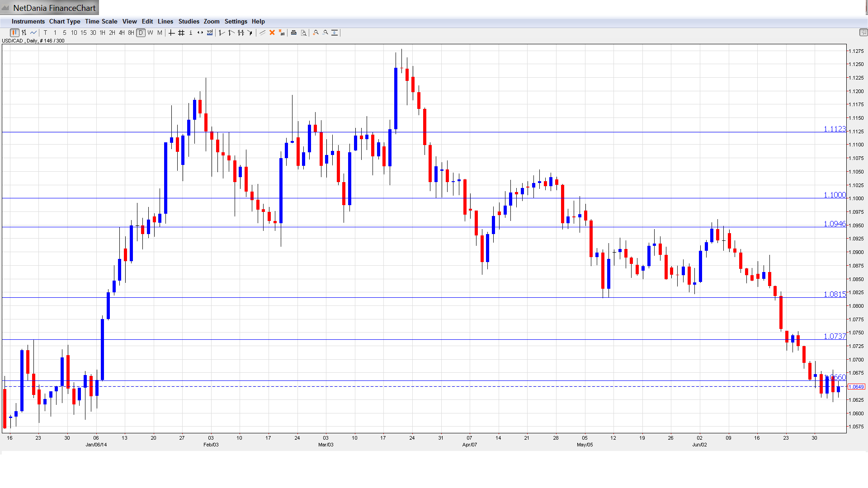Toggle the volume display icon
The height and width of the screenshot is (488, 868).
[210, 33]
